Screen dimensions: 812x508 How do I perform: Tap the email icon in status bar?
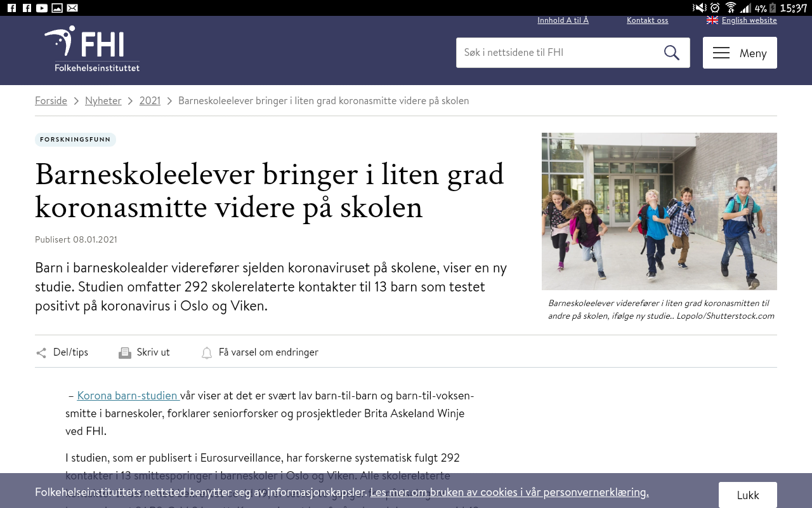pyautogui.click(x=72, y=8)
